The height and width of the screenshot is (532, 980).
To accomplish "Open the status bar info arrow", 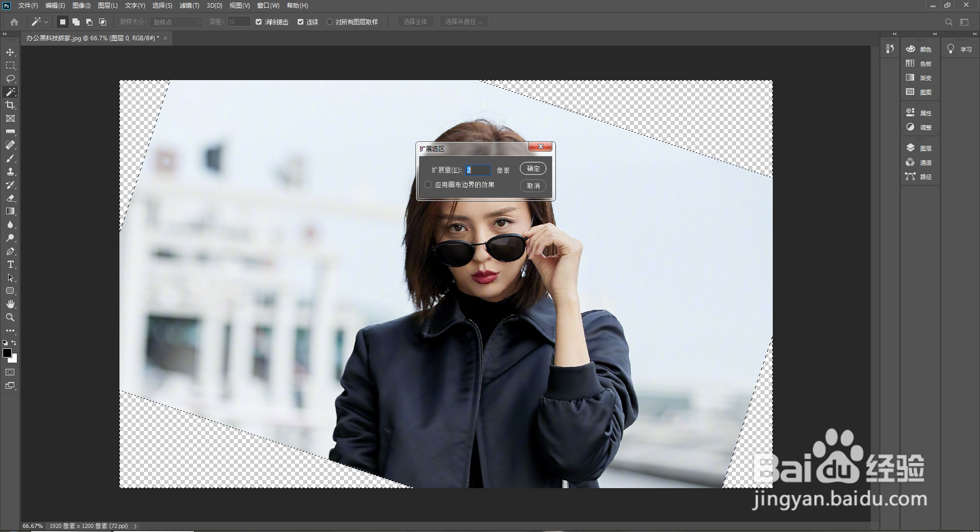I will (x=135, y=526).
